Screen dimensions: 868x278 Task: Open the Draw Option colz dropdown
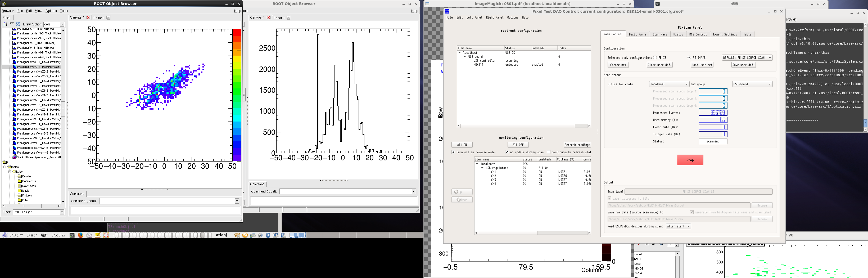(x=62, y=24)
